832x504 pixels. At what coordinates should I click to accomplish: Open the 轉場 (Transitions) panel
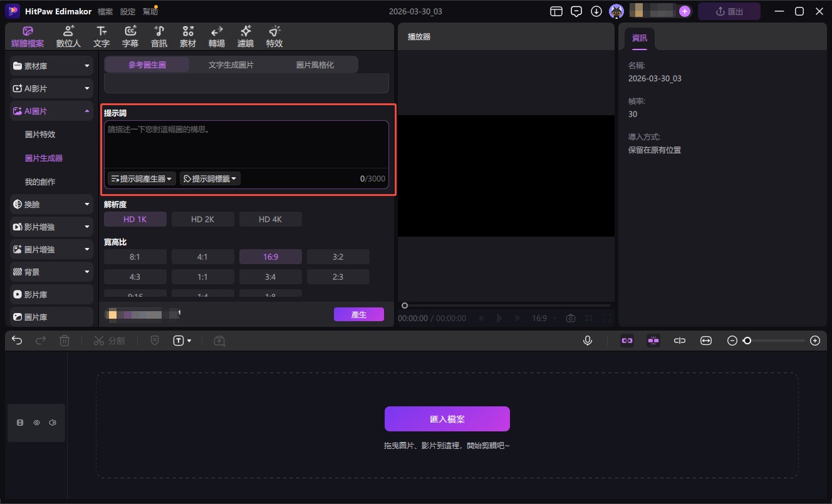click(x=216, y=35)
